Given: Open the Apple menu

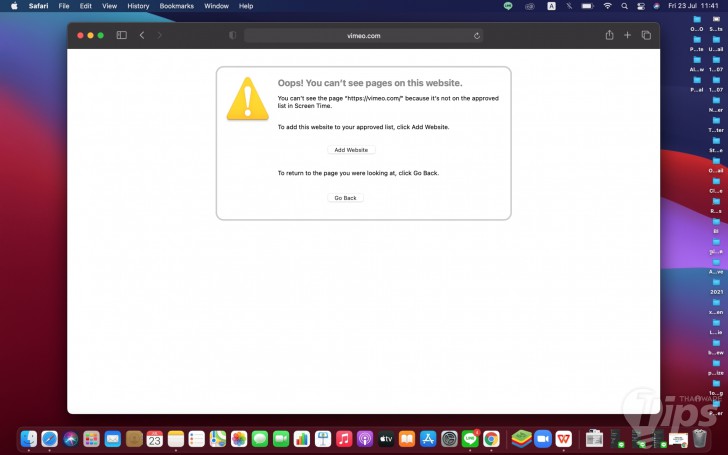Looking at the screenshot, I should 14,6.
